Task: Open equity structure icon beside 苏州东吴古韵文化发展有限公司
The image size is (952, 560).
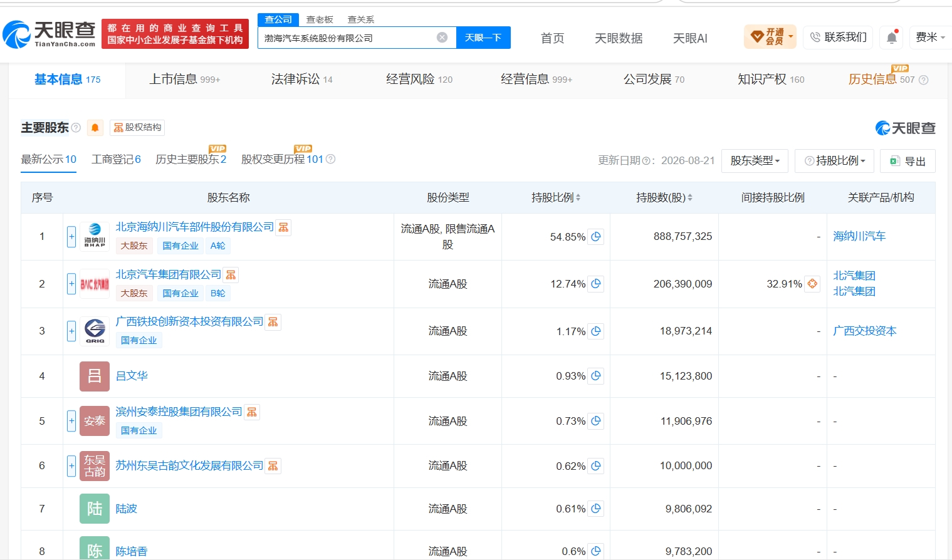Action: (x=273, y=466)
